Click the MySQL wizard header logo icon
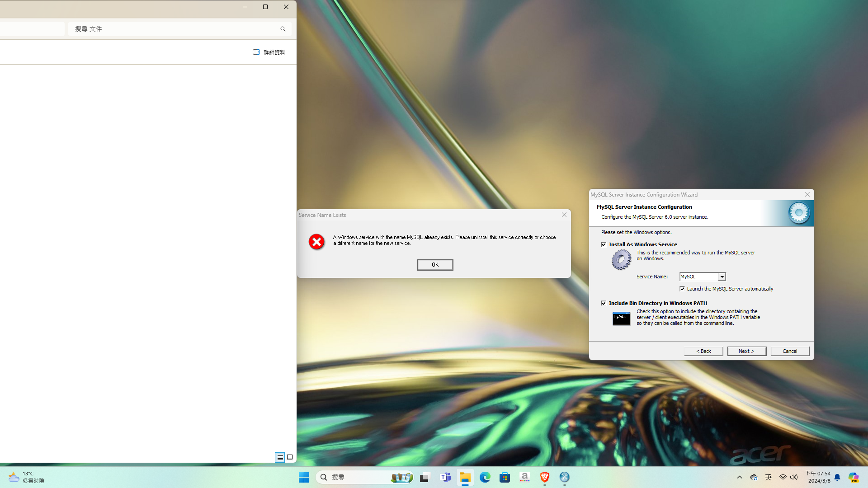 (x=799, y=213)
